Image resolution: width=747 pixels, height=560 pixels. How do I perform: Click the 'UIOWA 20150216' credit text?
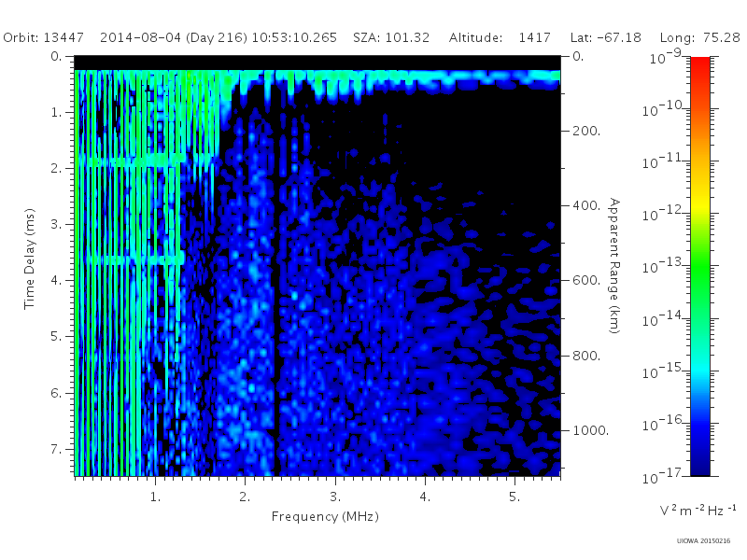(x=703, y=541)
